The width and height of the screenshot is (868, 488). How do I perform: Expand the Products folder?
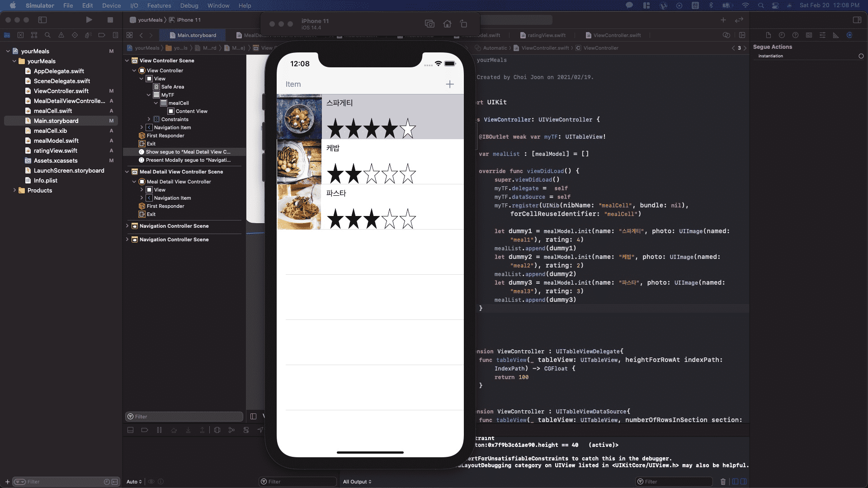coord(14,190)
